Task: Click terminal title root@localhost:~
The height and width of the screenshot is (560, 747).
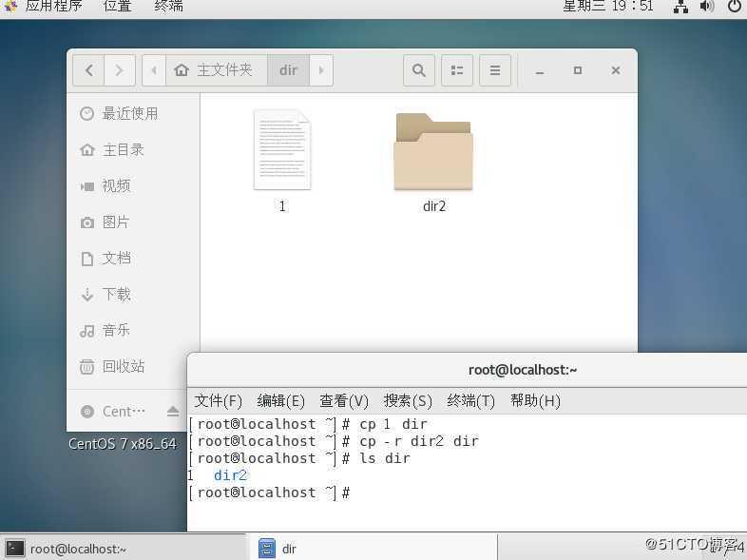Action: pyautogui.click(x=523, y=370)
